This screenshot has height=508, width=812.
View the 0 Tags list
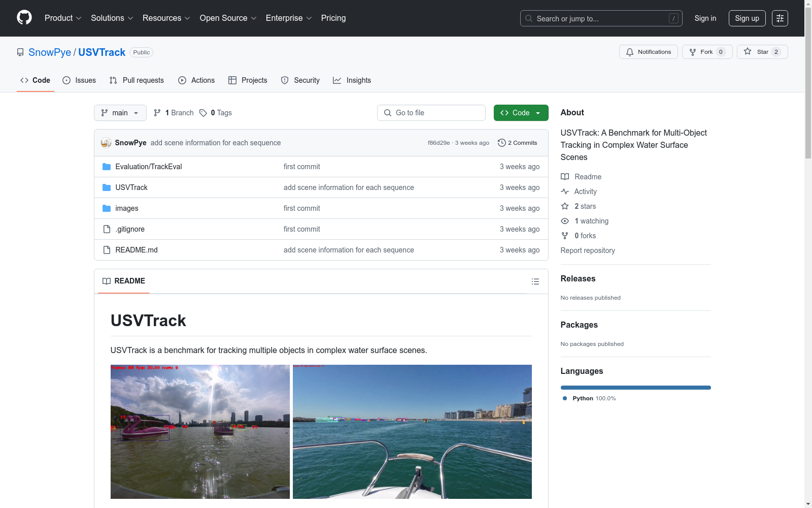click(x=216, y=113)
